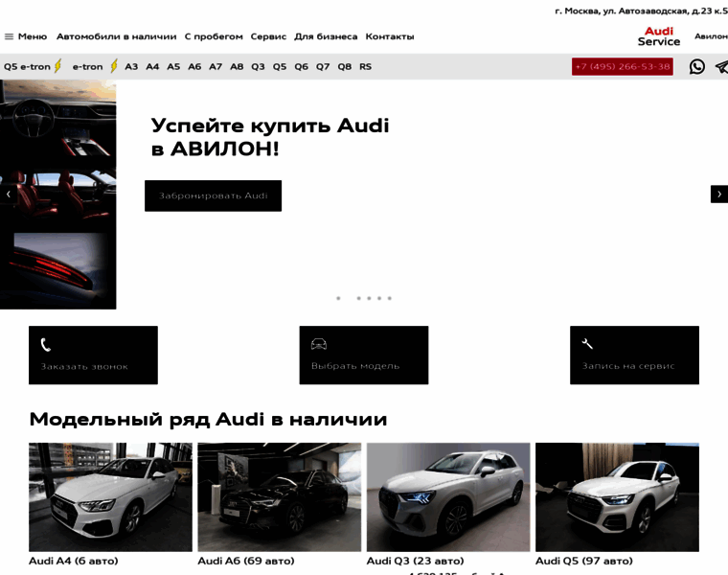Select Q7 model link
The image size is (728, 575).
[x=323, y=66]
